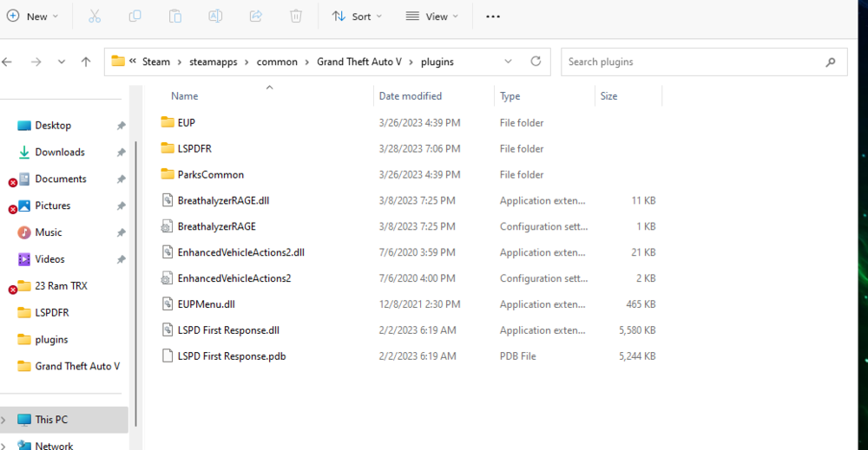
Task: Click Steam in the address breadcrumb
Action: pyautogui.click(x=156, y=62)
